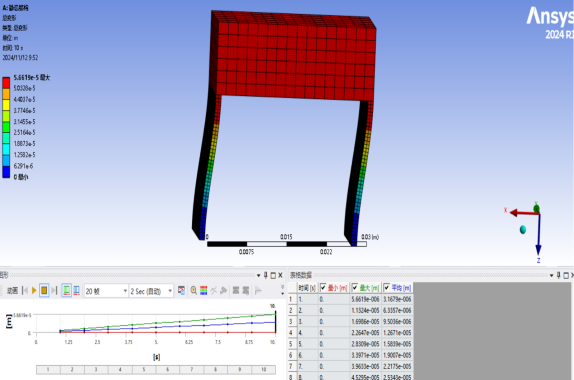Open the 20 frames dropdown
Image resolution: width=574 pixels, height=380 pixels.
[x=106, y=291]
